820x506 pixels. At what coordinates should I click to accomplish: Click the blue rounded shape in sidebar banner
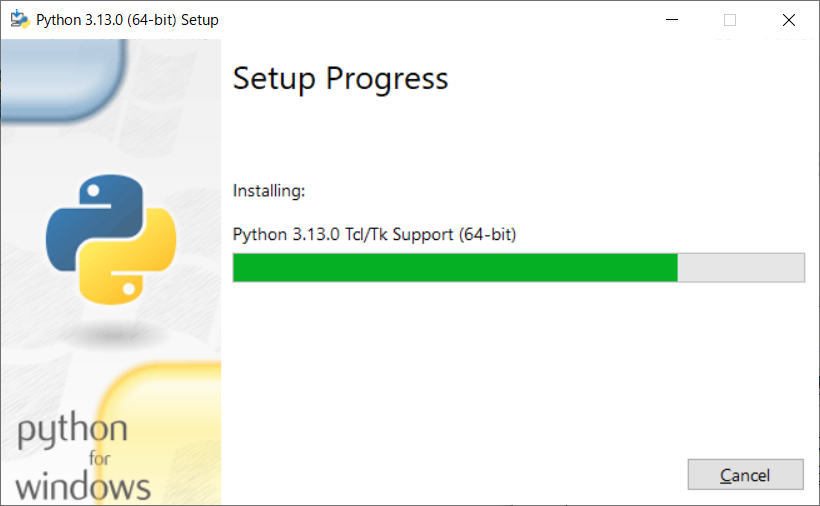tap(63, 78)
